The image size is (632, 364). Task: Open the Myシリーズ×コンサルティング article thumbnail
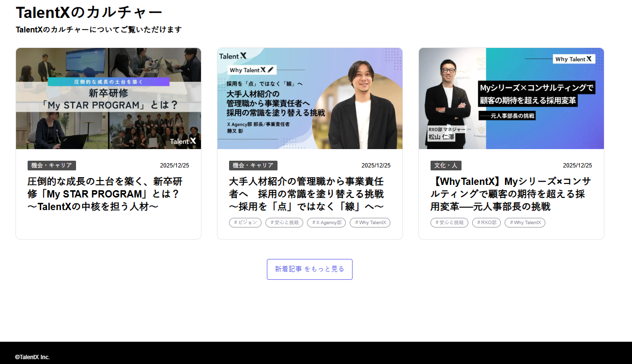point(511,98)
